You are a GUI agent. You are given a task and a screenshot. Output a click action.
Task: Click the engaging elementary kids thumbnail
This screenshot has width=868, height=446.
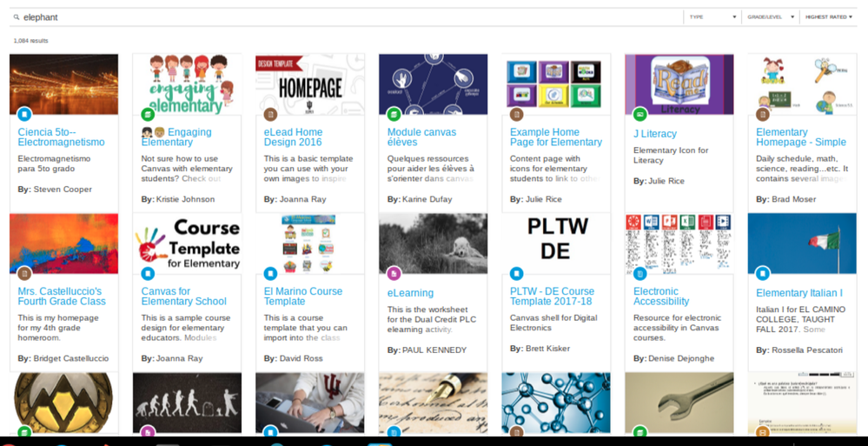(187, 84)
